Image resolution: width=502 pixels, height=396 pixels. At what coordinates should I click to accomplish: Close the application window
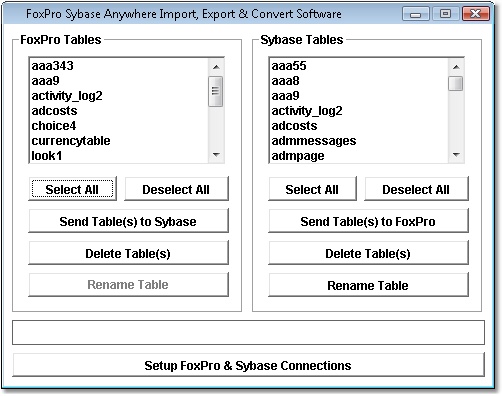(476, 14)
